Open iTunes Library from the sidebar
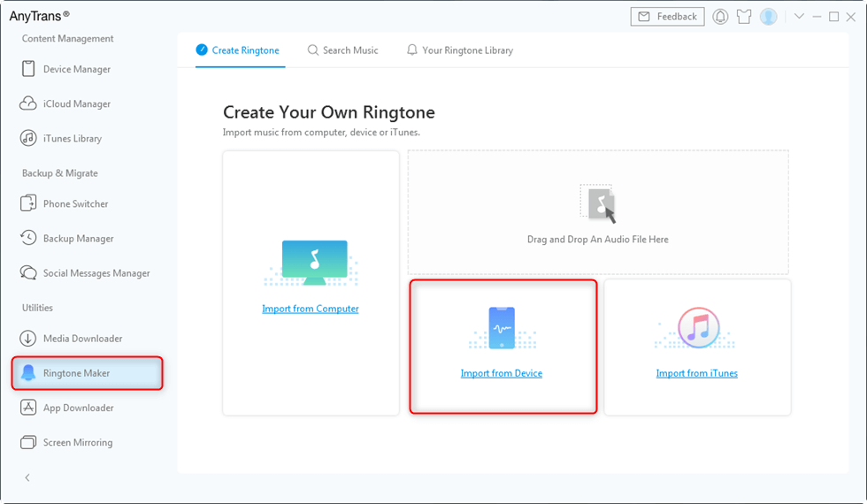 (x=72, y=138)
